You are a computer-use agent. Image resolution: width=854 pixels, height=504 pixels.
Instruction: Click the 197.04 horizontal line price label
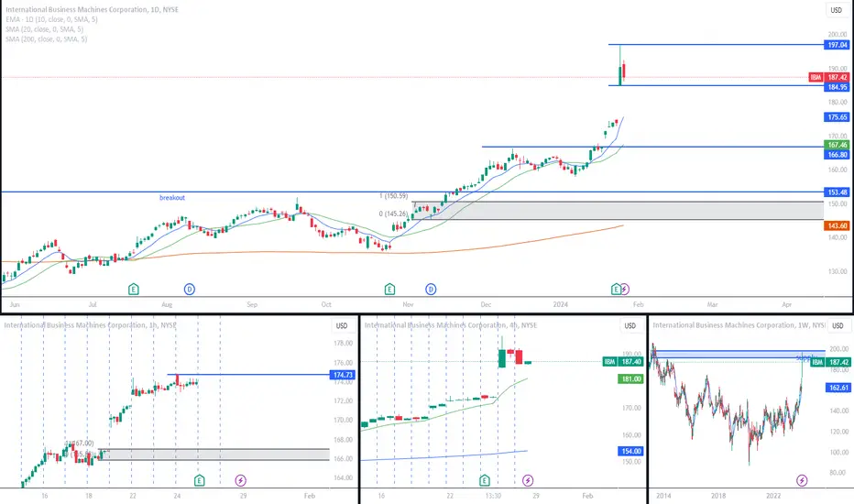pos(838,45)
